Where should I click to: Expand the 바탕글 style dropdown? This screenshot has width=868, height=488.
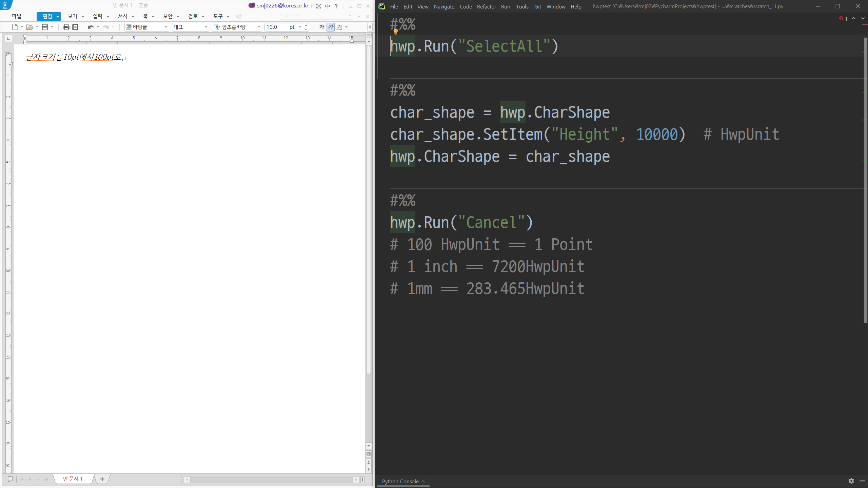(165, 27)
